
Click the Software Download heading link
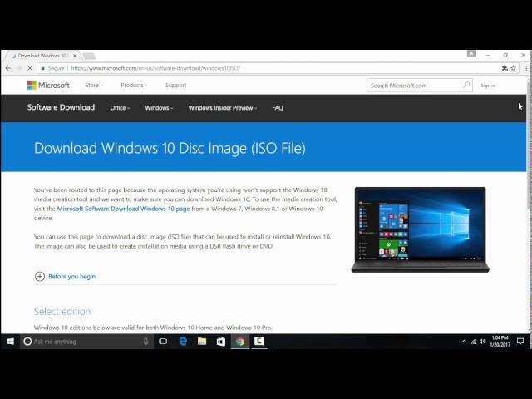61,107
